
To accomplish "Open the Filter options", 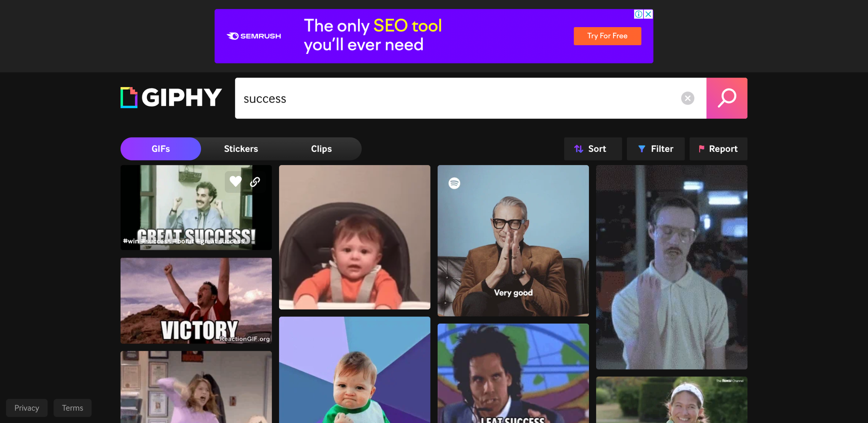I will tap(655, 149).
